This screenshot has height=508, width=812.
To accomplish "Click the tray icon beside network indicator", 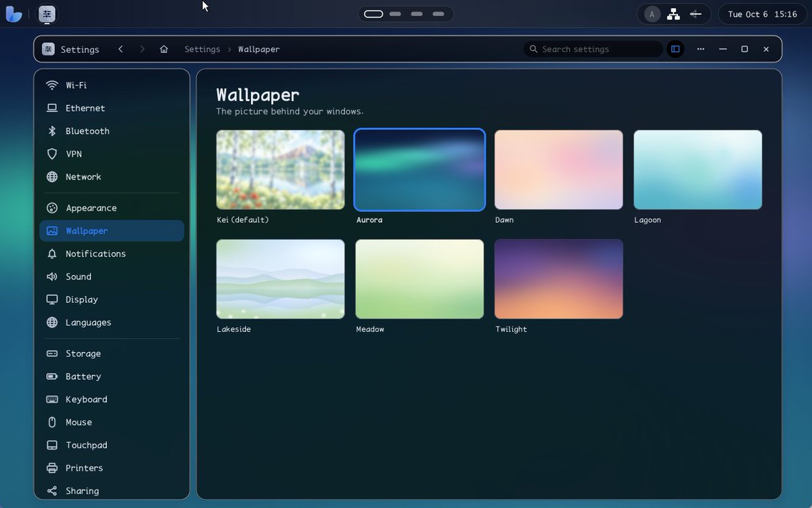I will pos(695,14).
